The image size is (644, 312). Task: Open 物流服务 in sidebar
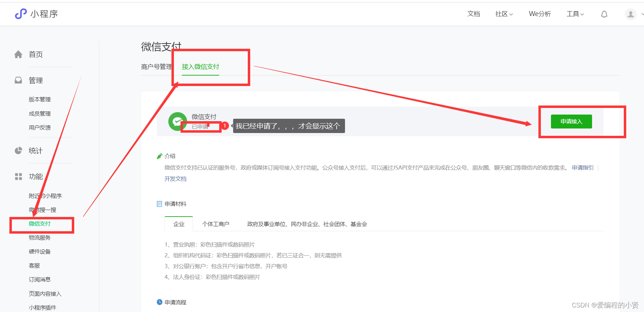pos(40,237)
